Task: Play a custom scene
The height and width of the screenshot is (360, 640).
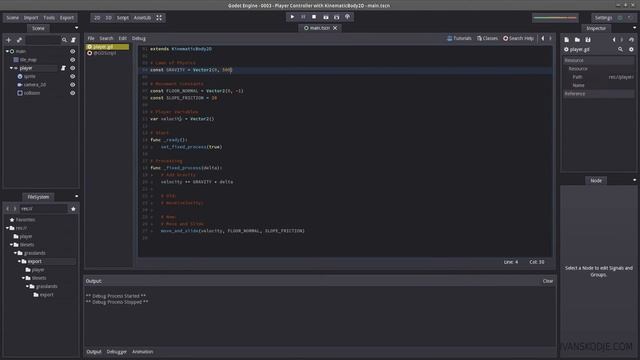Action: click(337, 17)
